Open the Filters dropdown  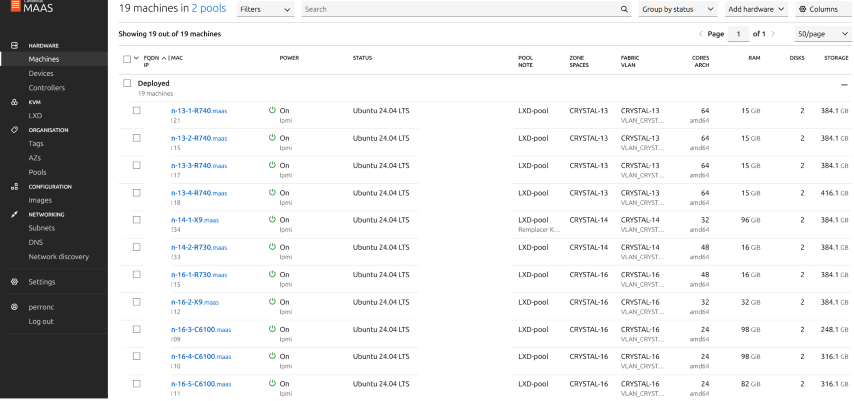265,9
